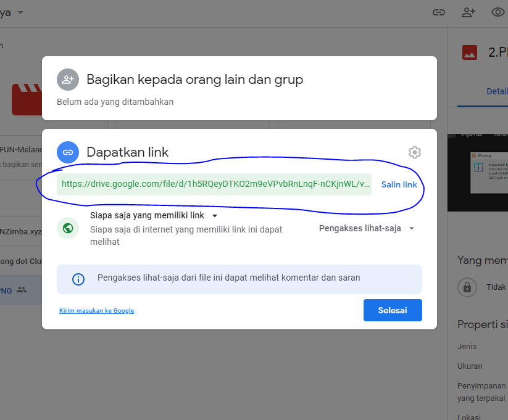Click preview eye icon in Drive toolbar
Image resolution: width=508 pixels, height=420 pixels.
tap(498, 12)
